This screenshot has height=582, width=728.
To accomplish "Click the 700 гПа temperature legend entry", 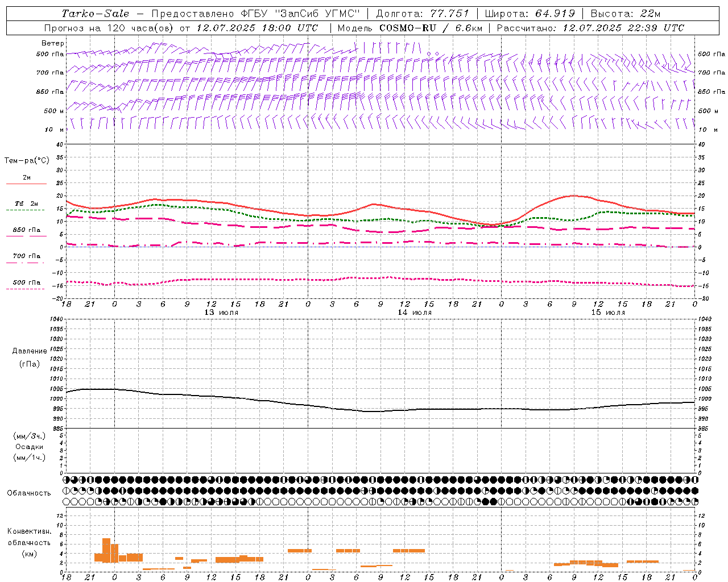I will [x=26, y=256].
